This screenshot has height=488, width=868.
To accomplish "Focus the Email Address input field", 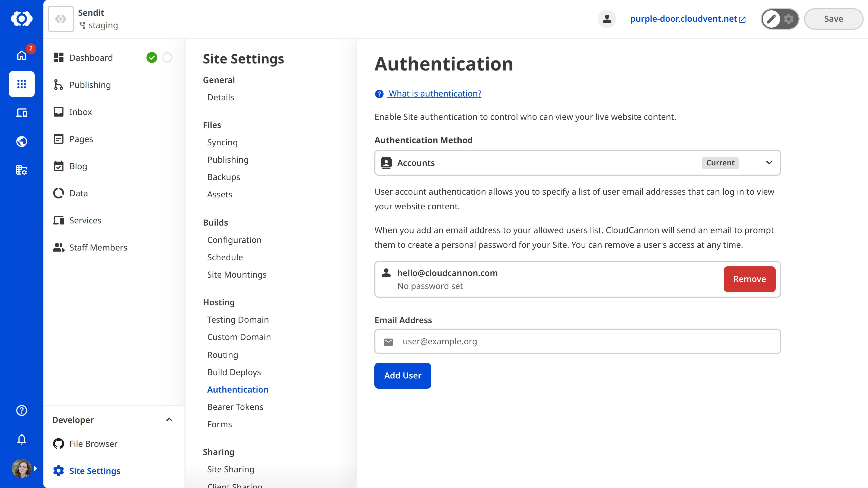I will tap(577, 342).
